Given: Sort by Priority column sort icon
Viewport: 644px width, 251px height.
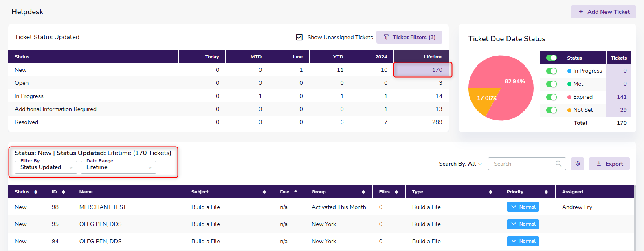Looking at the screenshot, I should point(546,192).
